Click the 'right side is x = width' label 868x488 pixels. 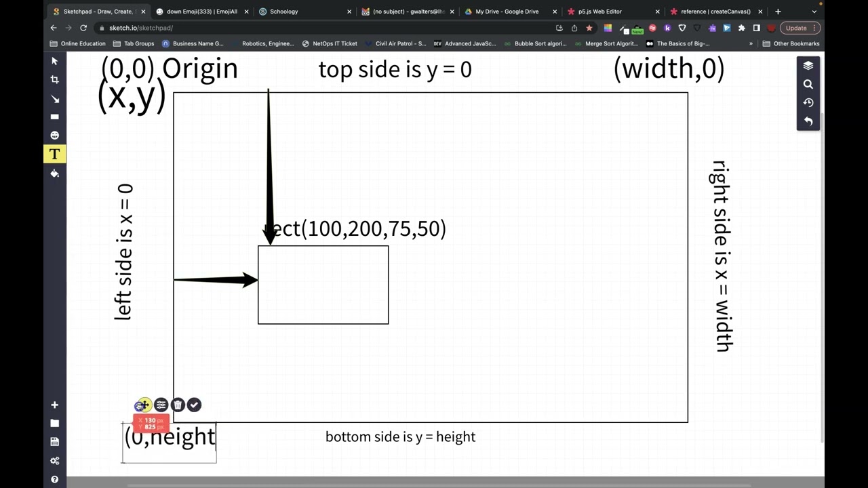point(722,256)
